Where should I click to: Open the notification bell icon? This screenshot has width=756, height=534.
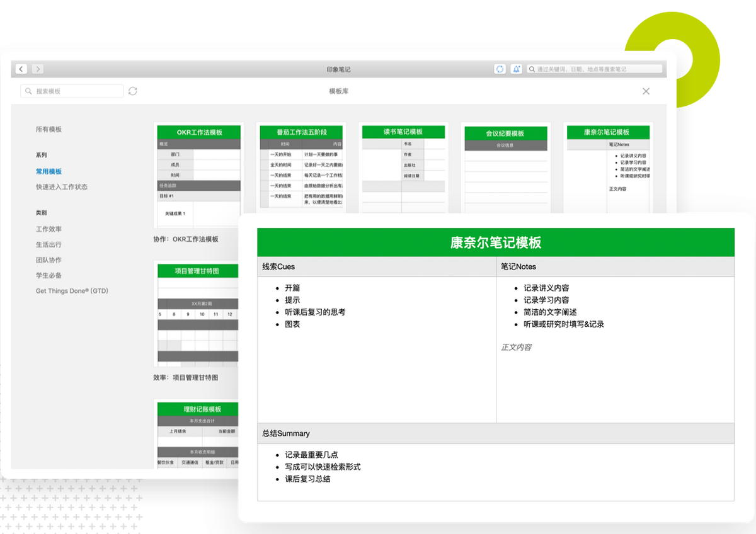point(516,69)
